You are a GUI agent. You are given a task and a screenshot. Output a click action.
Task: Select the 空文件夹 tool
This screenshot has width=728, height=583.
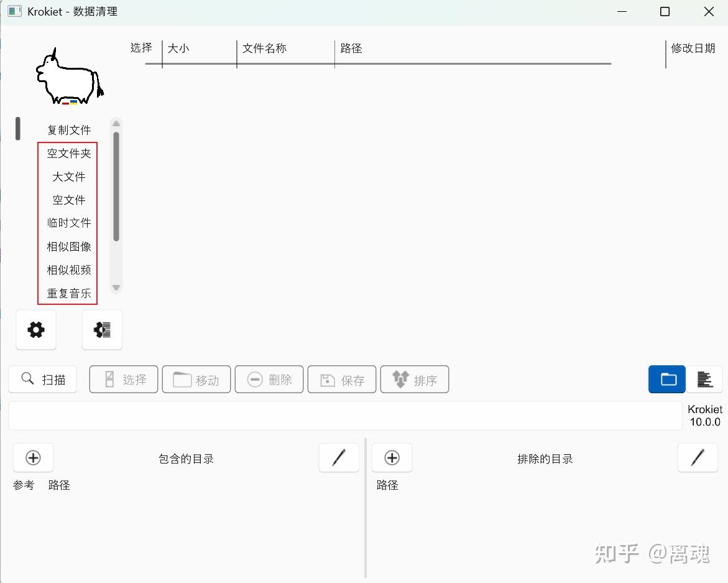click(x=69, y=153)
